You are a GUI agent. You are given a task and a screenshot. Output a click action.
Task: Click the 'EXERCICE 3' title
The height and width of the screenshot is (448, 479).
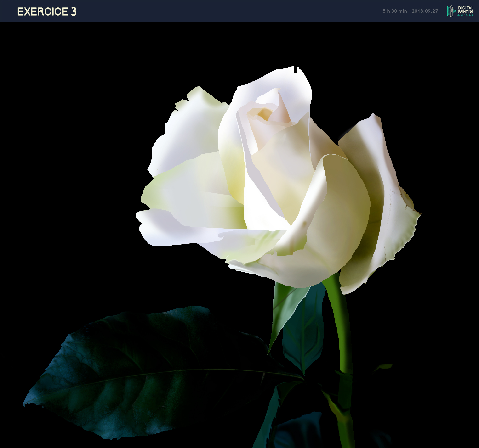pos(47,11)
